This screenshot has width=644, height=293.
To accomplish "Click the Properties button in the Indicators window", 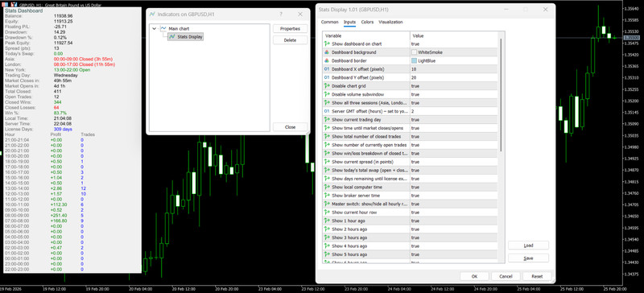I will pos(290,29).
